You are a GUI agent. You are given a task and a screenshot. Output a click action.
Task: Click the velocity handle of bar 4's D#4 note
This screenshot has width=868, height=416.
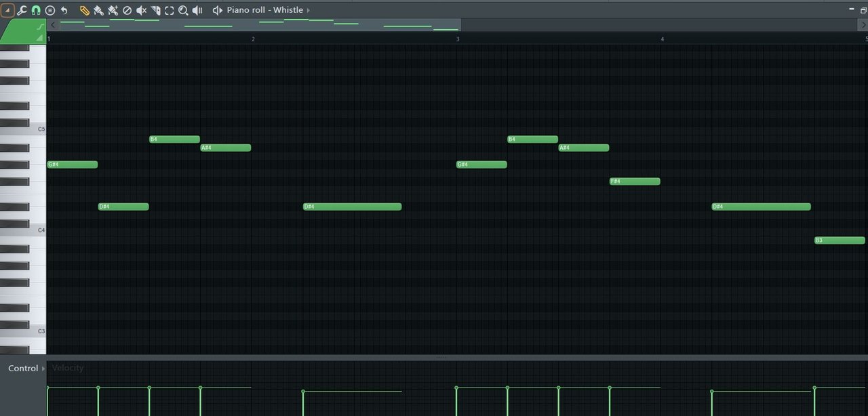(x=712, y=392)
